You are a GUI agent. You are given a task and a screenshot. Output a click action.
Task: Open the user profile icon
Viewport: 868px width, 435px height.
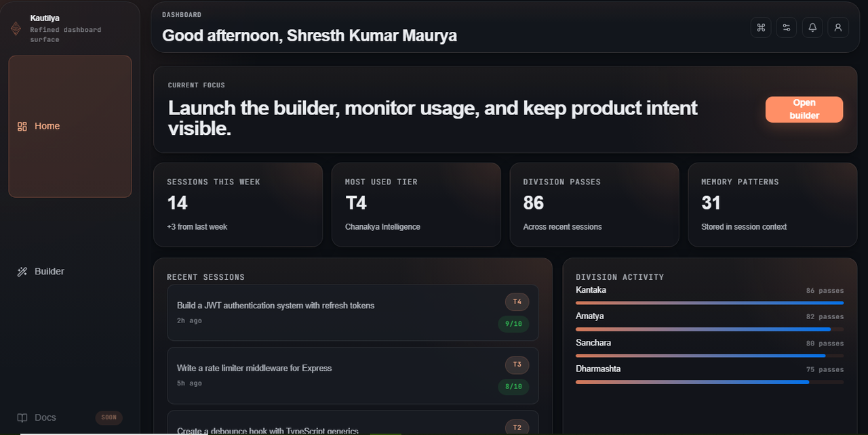click(838, 28)
